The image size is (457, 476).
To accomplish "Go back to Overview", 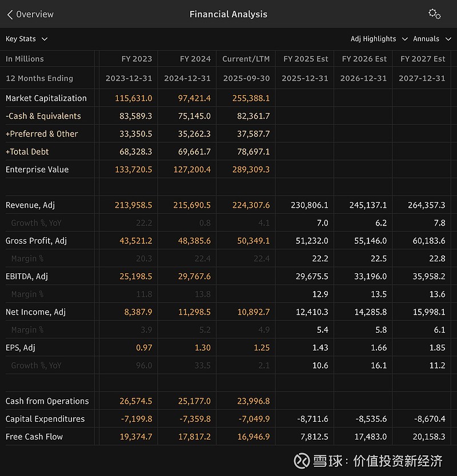I will (34, 14).
